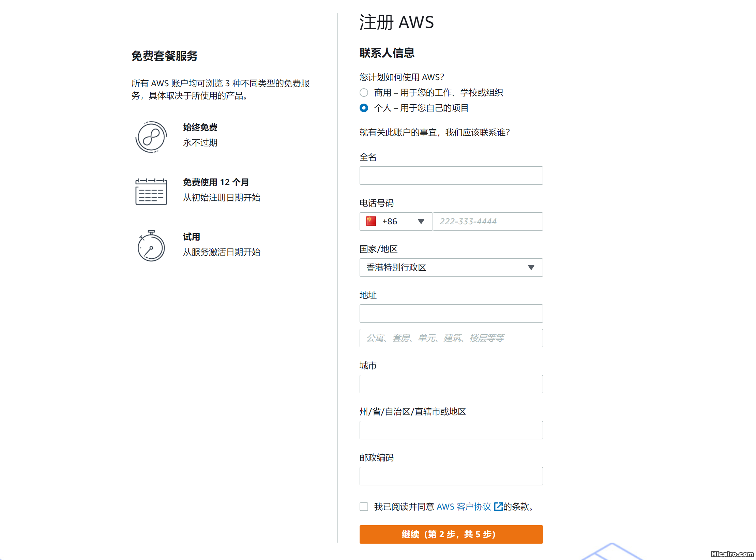Click the 邮政编码 input field
The image size is (756, 560).
point(451,476)
